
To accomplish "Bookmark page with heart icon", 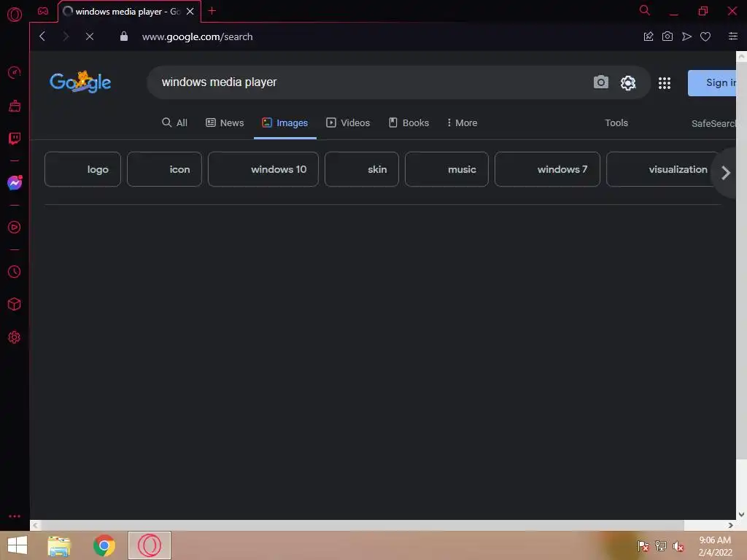I will (x=705, y=36).
